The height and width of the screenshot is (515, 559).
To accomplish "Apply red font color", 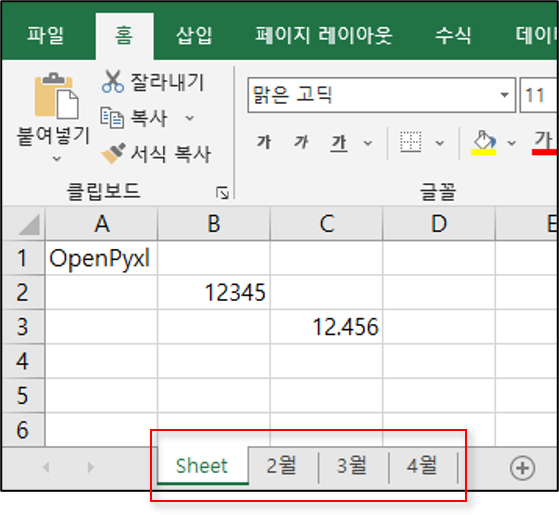I will pos(544,143).
